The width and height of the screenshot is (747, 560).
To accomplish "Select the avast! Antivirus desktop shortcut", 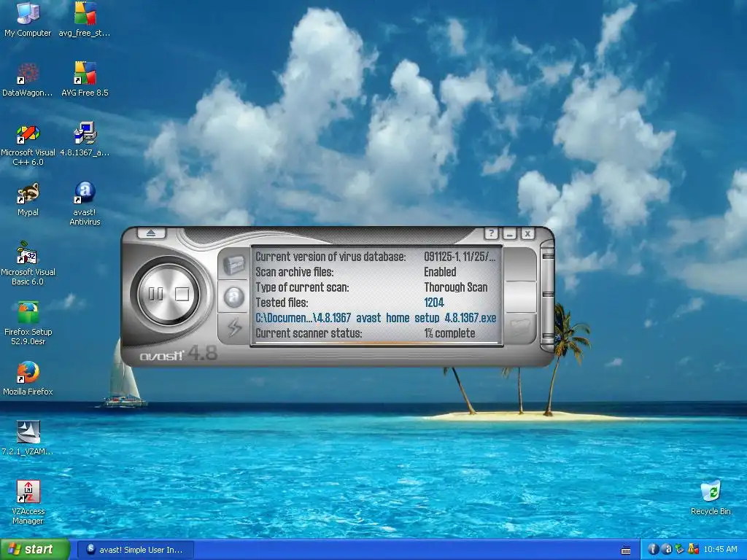I will 85,203.
